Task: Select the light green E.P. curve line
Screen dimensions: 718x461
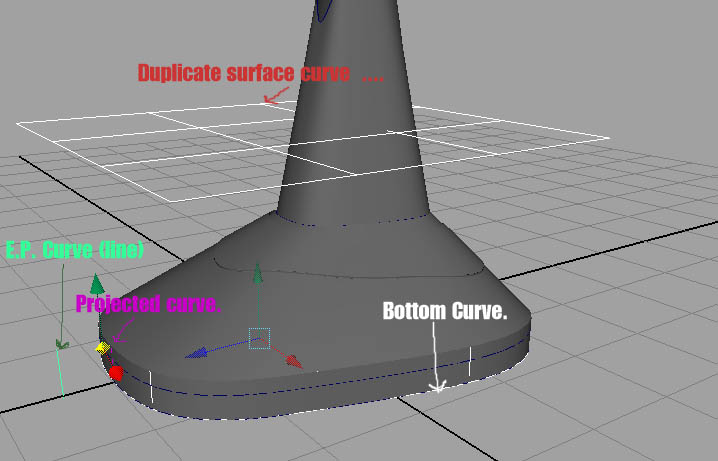Action: pos(60,371)
